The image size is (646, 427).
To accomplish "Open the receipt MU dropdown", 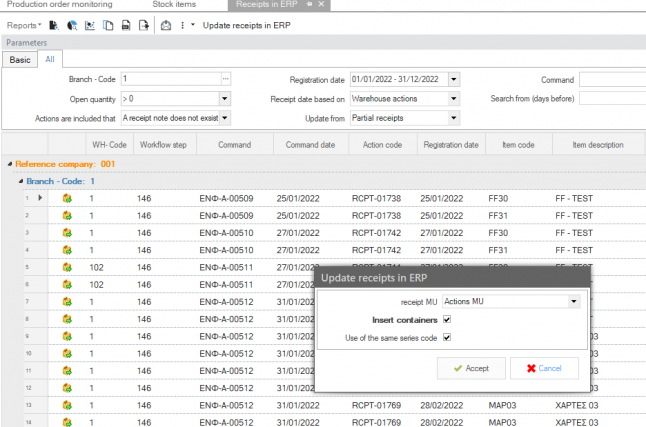I will 573,302.
